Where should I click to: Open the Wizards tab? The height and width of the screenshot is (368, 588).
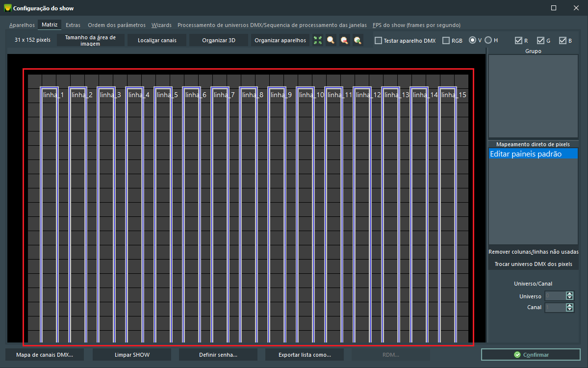click(161, 25)
